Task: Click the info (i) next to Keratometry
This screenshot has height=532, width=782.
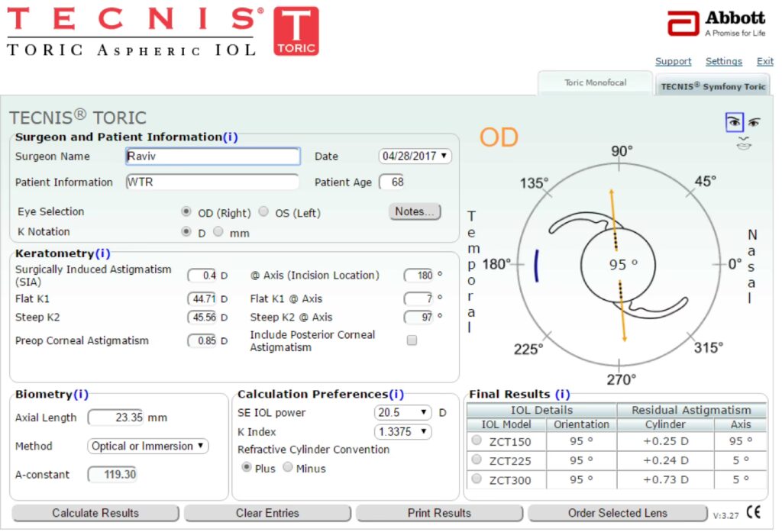Action: [103, 253]
